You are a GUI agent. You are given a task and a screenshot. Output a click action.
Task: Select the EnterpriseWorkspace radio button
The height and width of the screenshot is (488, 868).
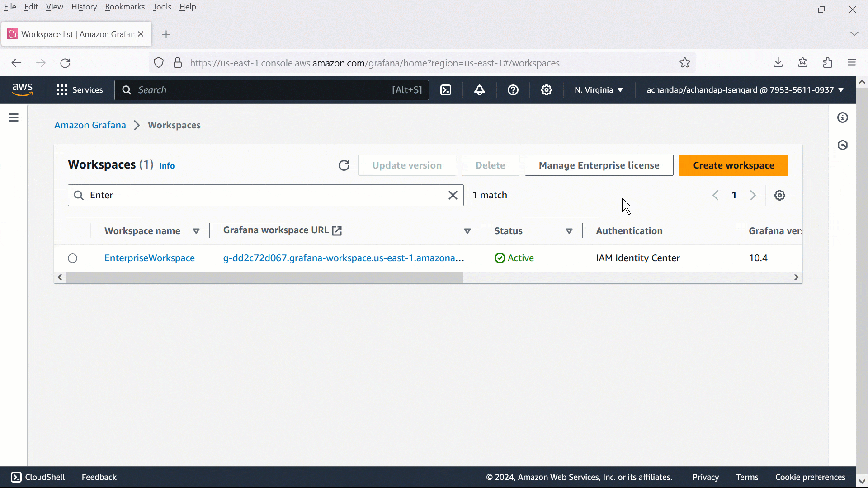pyautogui.click(x=73, y=258)
